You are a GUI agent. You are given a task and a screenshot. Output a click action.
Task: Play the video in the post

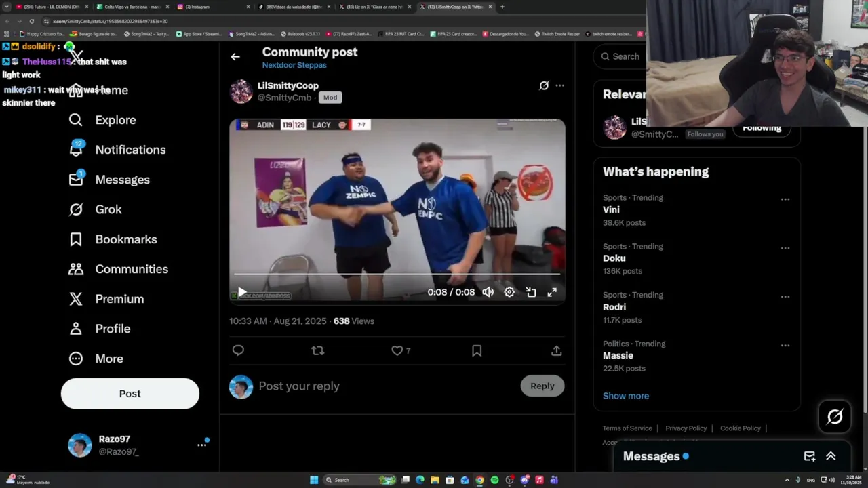(x=242, y=292)
